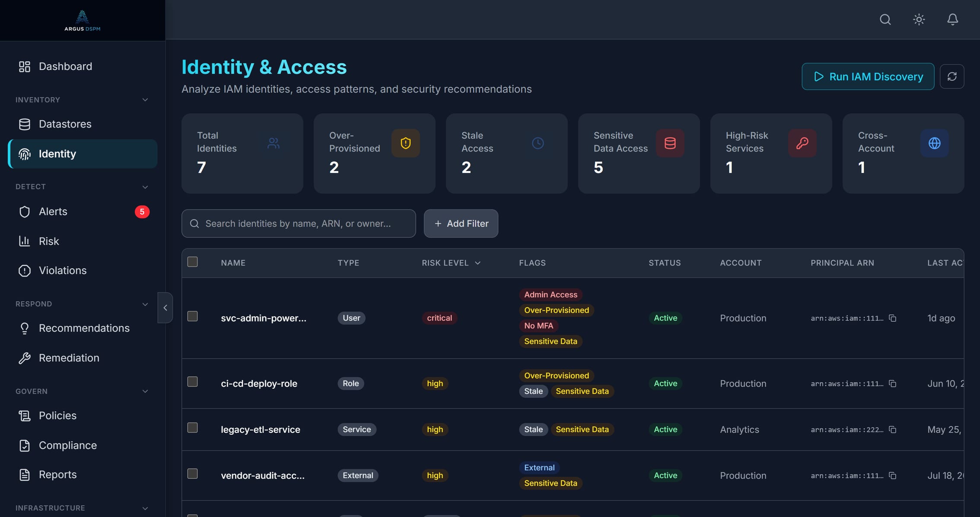Click Sensitive Data Access database icon
Image resolution: width=980 pixels, height=517 pixels.
tap(670, 143)
